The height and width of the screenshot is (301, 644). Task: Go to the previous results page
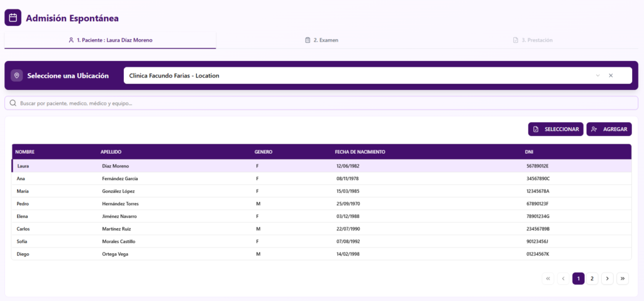pyautogui.click(x=563, y=278)
